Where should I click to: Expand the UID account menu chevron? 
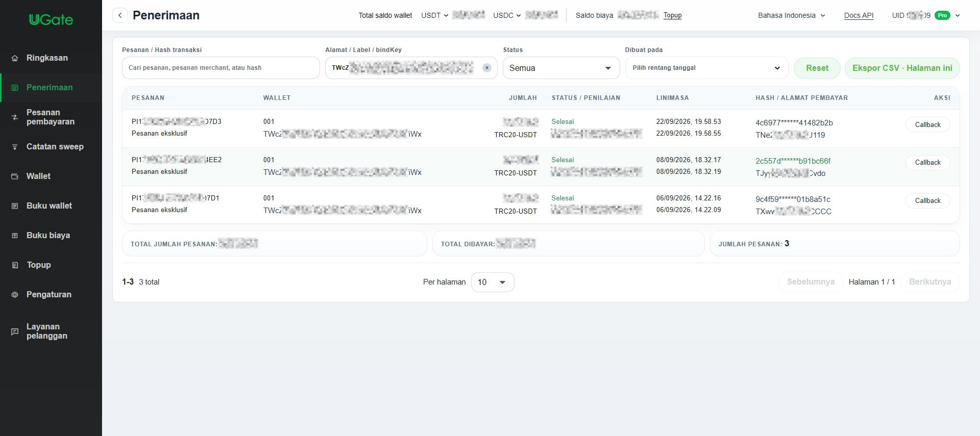point(958,15)
